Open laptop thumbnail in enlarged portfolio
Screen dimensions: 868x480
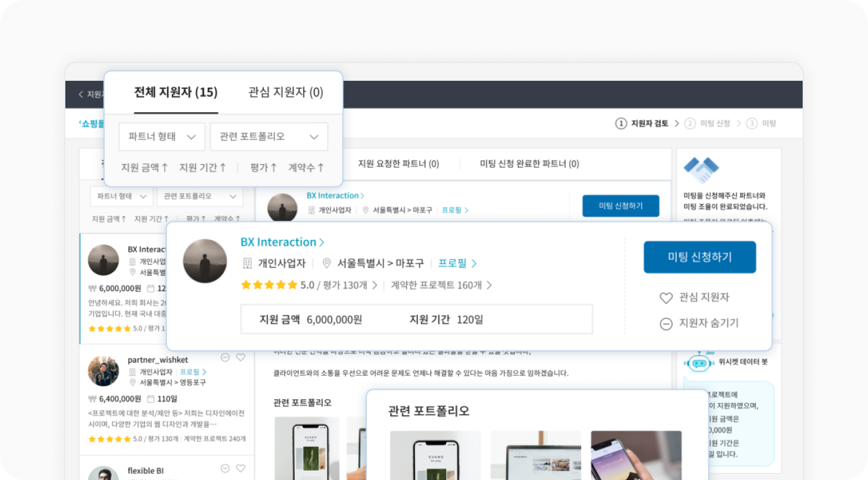pos(536,455)
